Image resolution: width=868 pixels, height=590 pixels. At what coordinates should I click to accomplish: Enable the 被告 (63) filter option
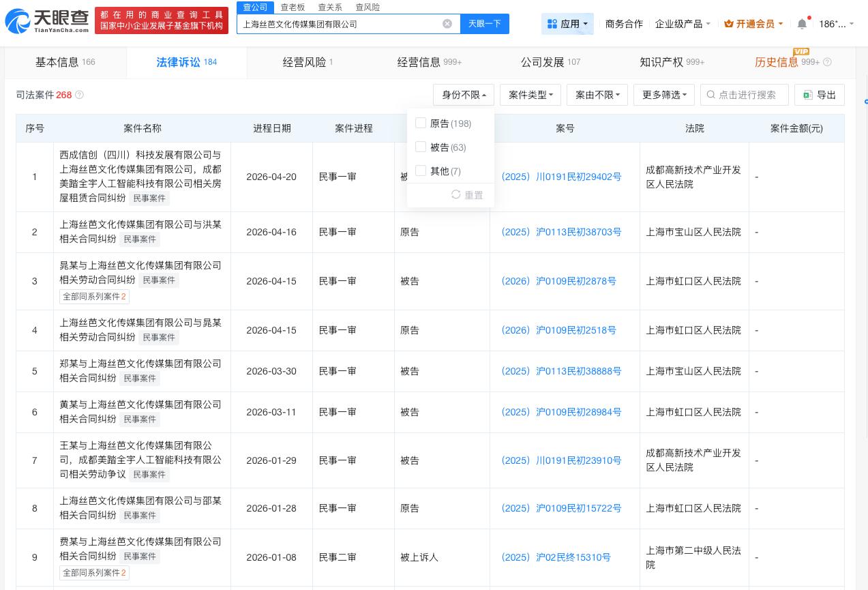pos(421,147)
